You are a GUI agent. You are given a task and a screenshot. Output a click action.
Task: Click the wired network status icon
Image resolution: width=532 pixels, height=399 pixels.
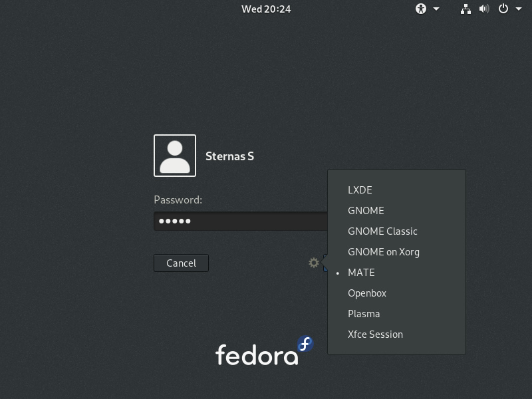pos(465,9)
